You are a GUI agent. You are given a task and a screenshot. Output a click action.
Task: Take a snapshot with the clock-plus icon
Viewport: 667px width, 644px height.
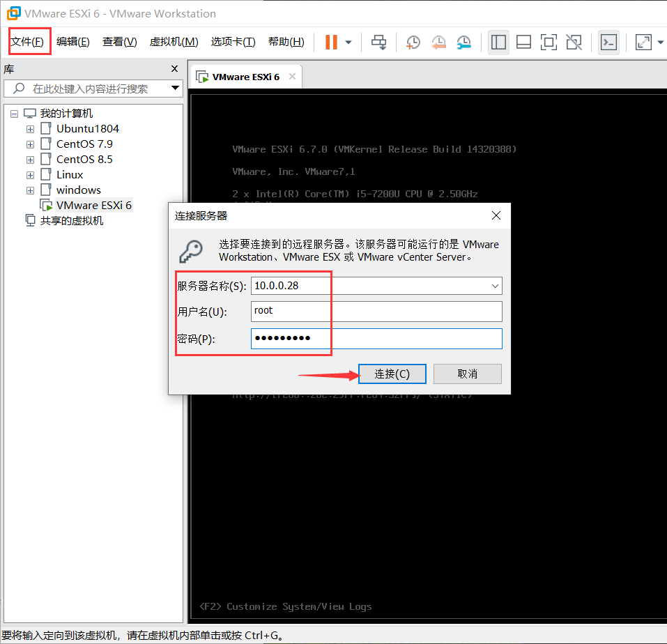pyautogui.click(x=413, y=42)
